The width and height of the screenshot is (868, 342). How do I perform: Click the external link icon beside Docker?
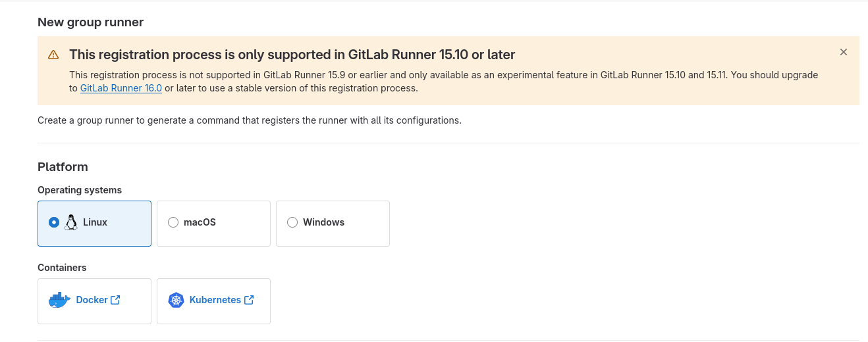point(115,300)
